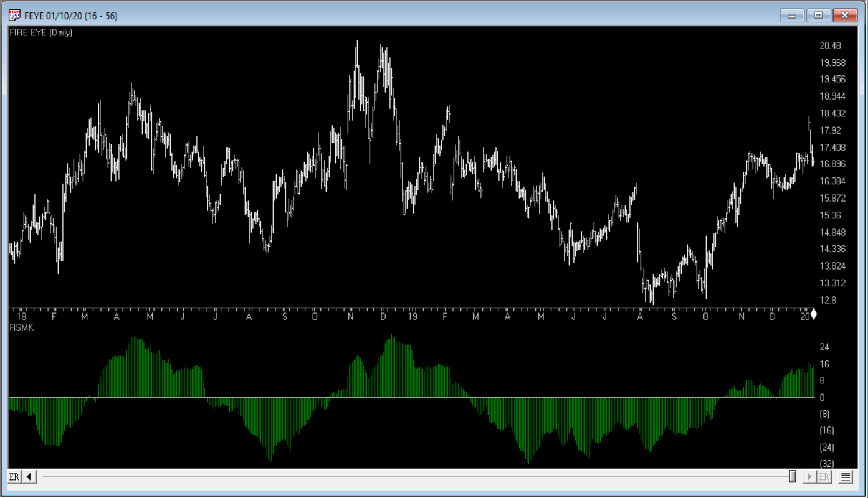The image size is (868, 498).
Task: Click the 17.408 price axis label
Action: 833,148
